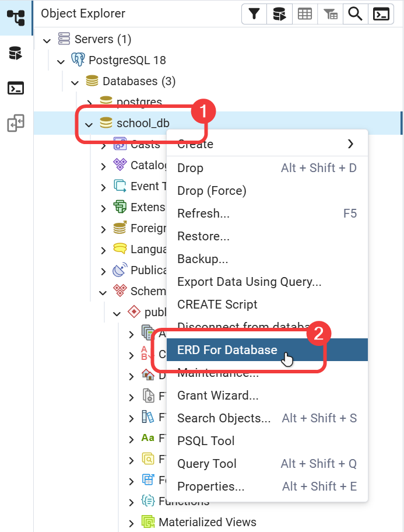
Task: Click the Filtered Rows toolbar icon
Action: click(331, 15)
